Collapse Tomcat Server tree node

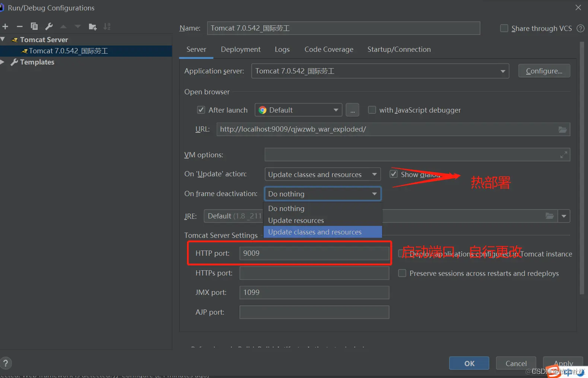click(3, 39)
